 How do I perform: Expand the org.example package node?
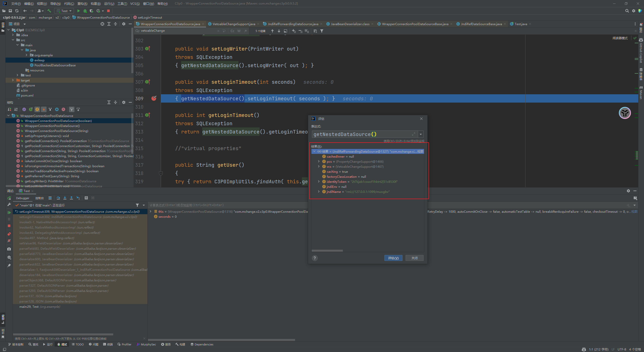tap(26, 55)
